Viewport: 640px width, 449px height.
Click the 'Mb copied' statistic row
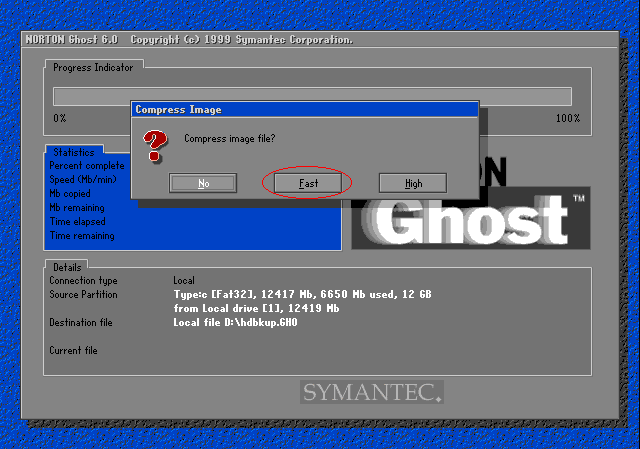point(70,193)
